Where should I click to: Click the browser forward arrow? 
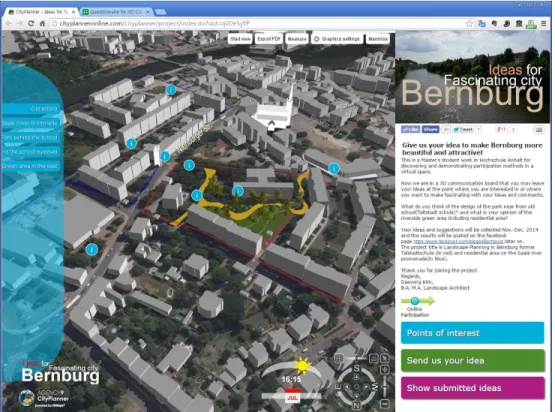pos(20,23)
